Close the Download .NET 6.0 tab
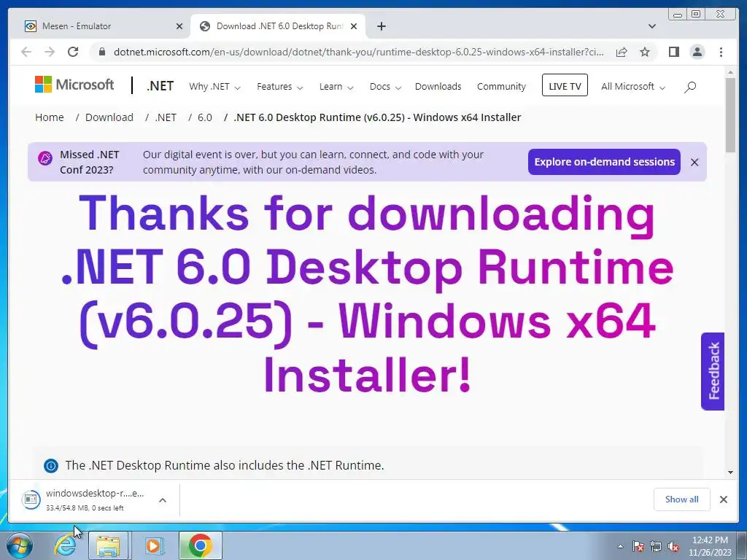The image size is (747, 560). coord(354,26)
